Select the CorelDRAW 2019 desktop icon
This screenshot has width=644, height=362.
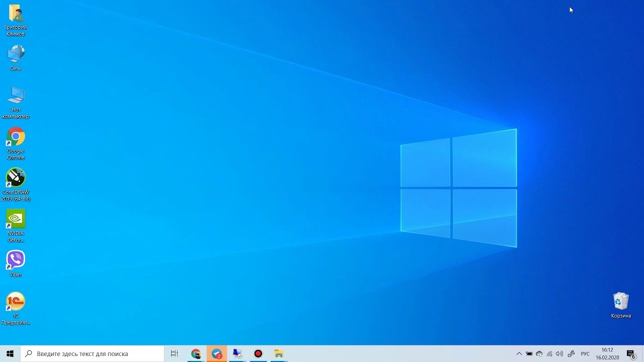pyautogui.click(x=16, y=178)
